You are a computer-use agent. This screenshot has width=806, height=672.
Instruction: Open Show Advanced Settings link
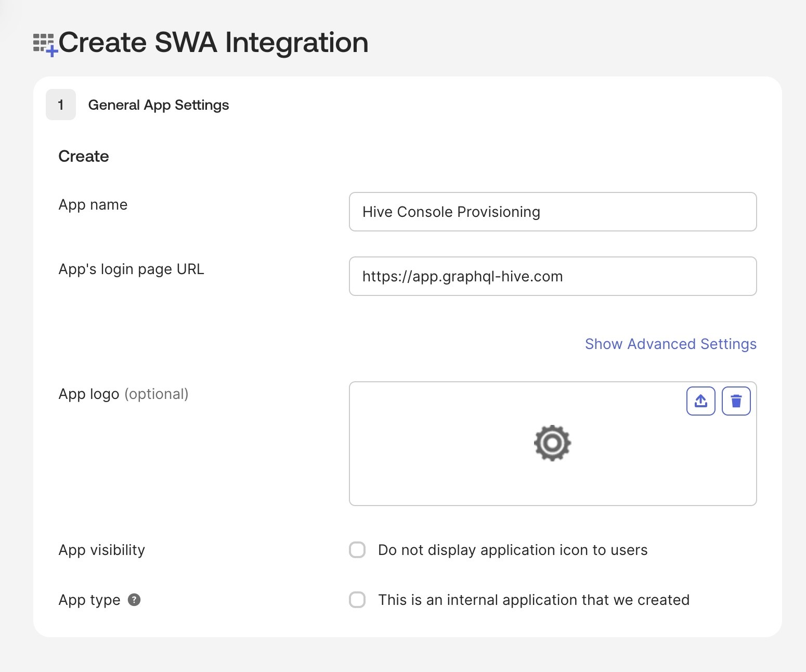(x=671, y=344)
